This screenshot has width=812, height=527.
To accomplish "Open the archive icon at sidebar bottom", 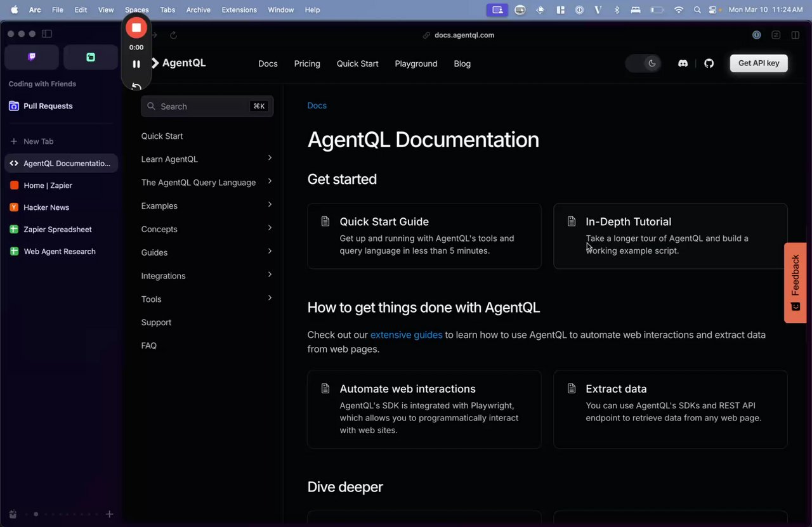I will click(13, 514).
